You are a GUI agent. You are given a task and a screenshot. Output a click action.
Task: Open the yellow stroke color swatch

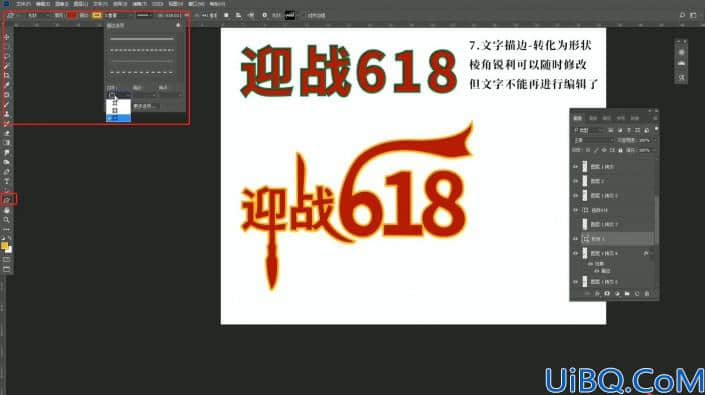pos(97,15)
